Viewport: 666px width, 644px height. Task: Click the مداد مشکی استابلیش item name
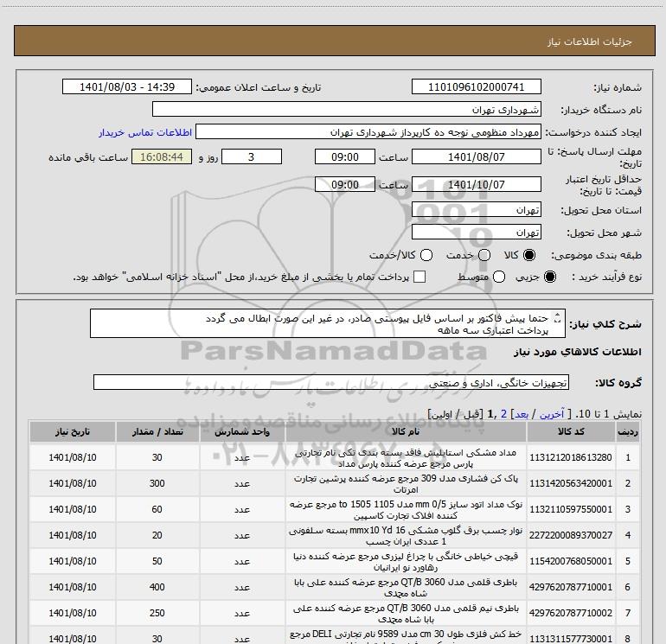tap(406, 458)
